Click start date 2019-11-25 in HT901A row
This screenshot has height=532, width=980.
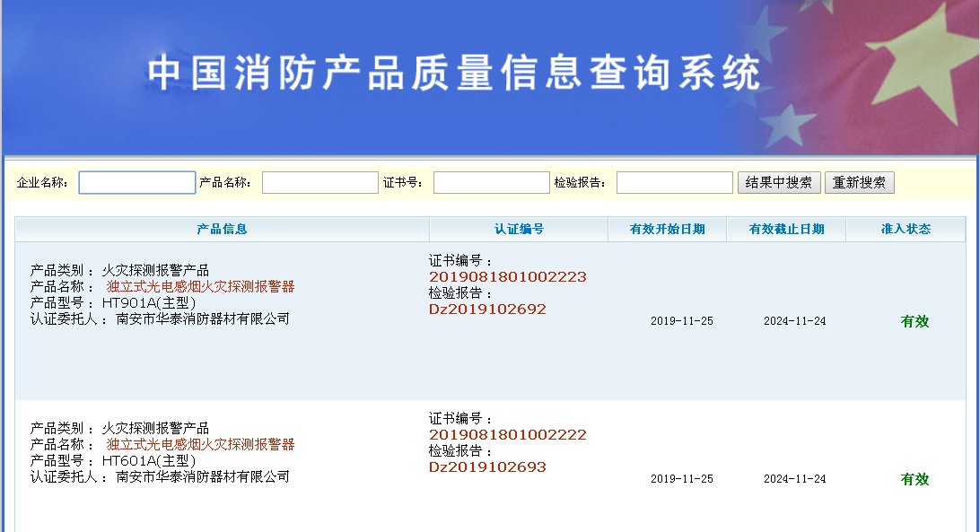click(x=682, y=321)
